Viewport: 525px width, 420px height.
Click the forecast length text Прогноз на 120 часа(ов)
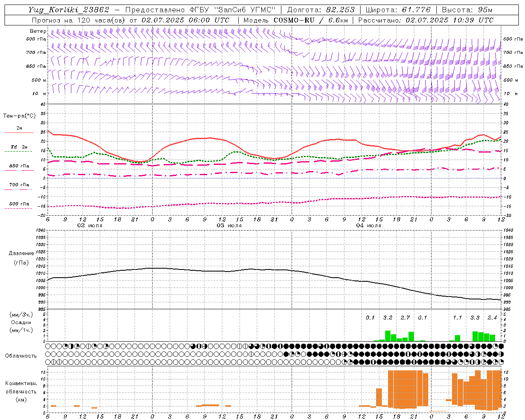click(x=79, y=20)
